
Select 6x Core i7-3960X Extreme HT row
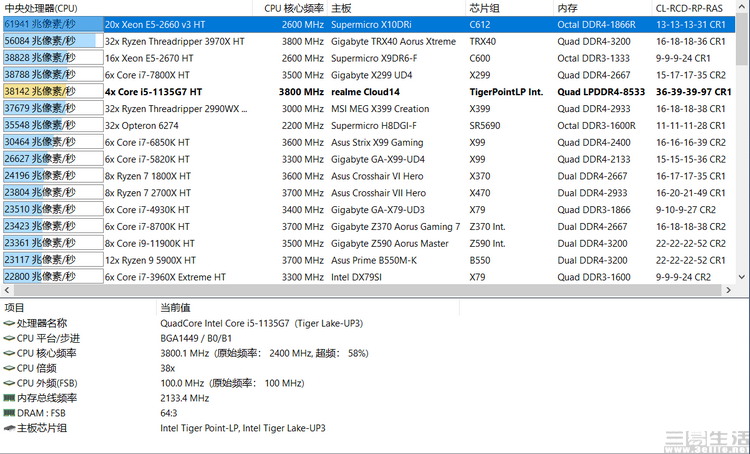pyautogui.click(x=369, y=277)
